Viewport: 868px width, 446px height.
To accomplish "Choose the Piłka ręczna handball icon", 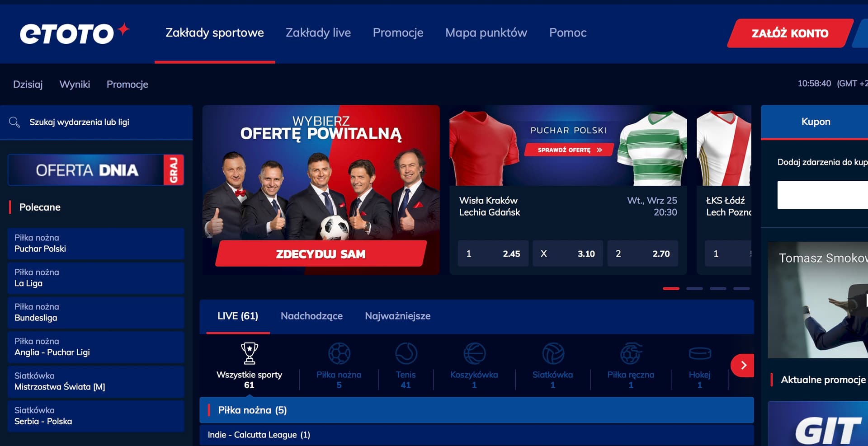I will [x=631, y=353].
